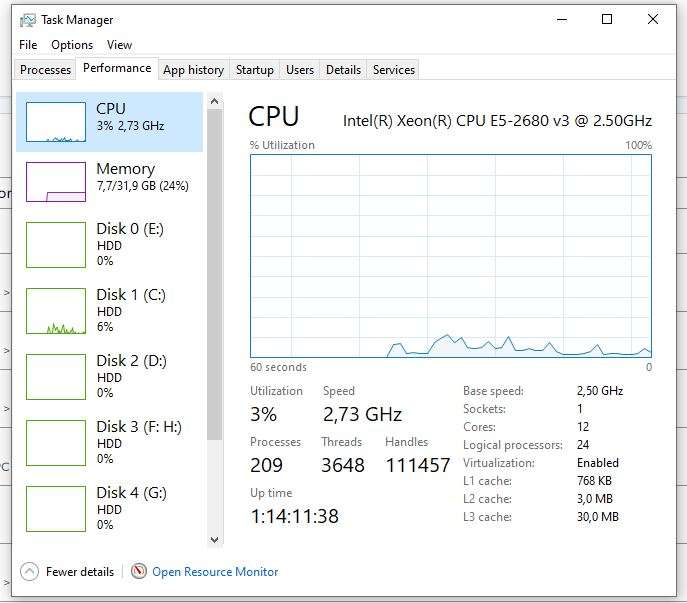687x603 pixels.
Task: Open the File menu
Action: 28,45
